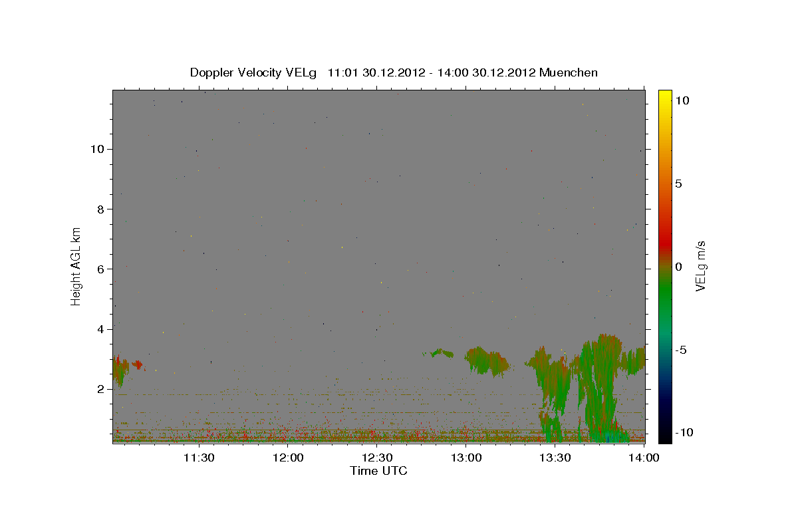Click the 11:30 time tick label

pos(199,458)
